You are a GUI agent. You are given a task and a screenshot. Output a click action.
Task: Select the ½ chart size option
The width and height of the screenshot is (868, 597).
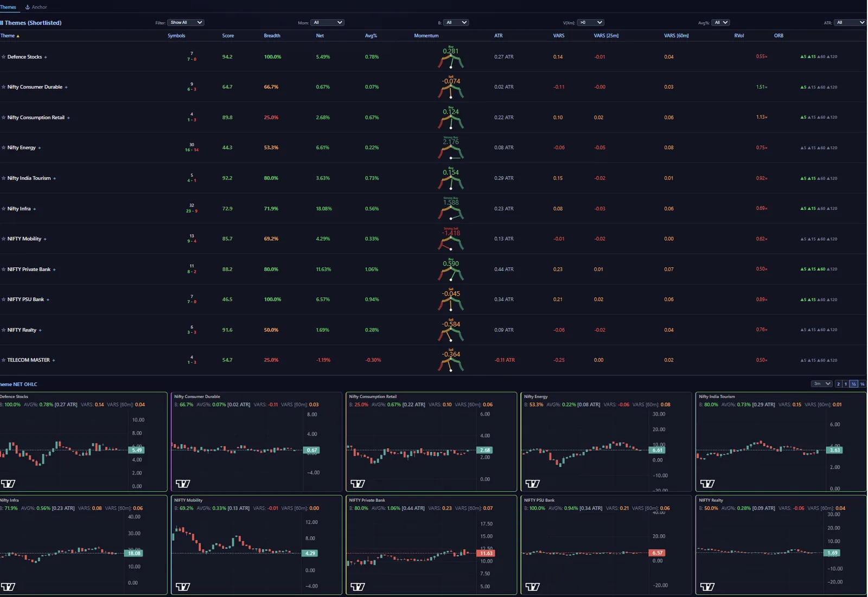[854, 384]
